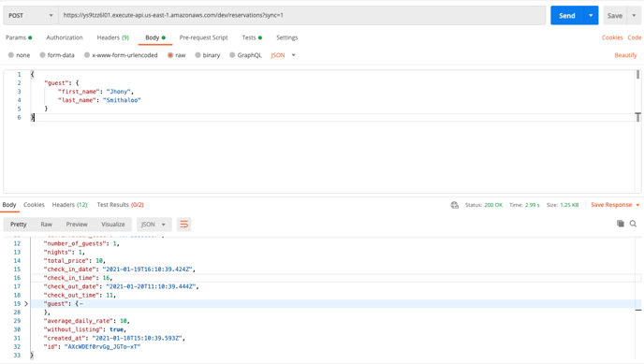Open the request body JSON format dropdown
This screenshot has width=644, height=364.
283,55
